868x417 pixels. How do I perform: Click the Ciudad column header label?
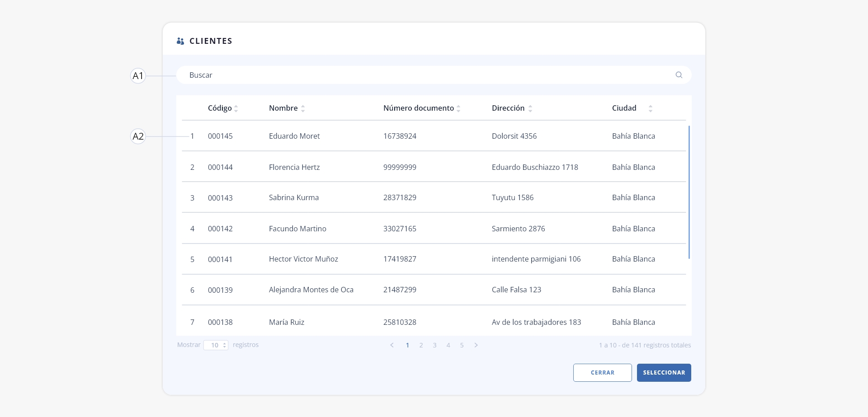click(624, 108)
